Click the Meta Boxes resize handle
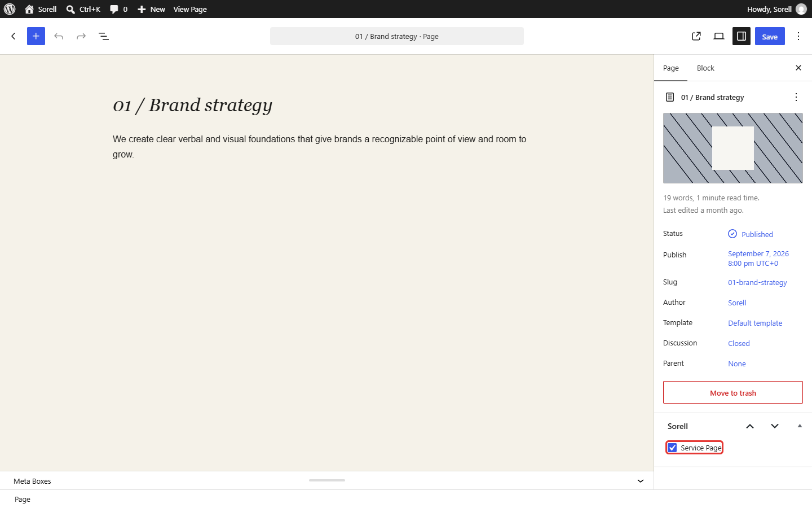The height and width of the screenshot is (508, 812). (x=327, y=480)
